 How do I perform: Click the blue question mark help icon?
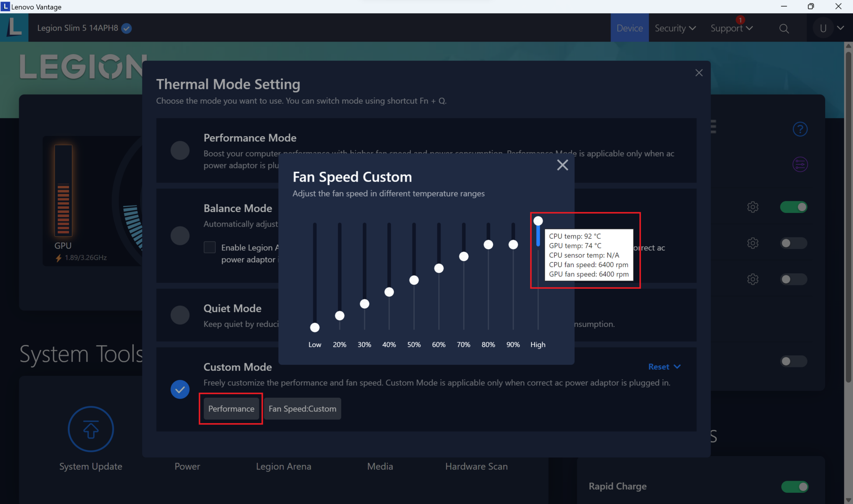tap(800, 129)
